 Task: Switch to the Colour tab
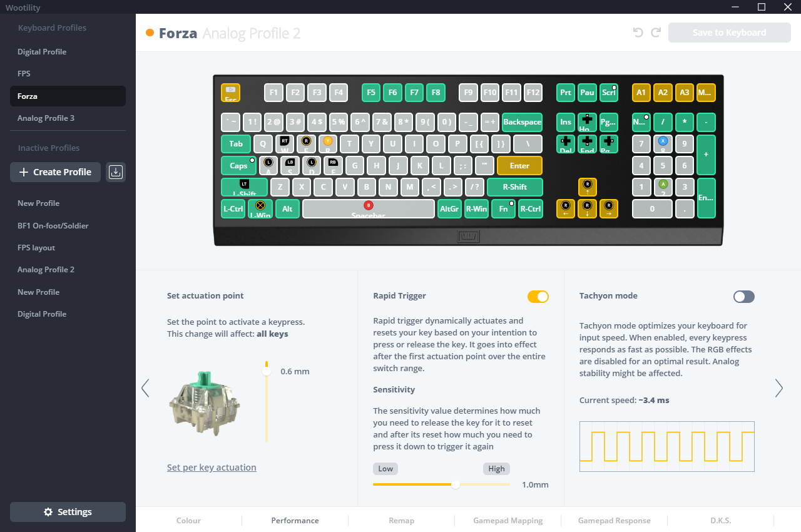pos(188,520)
